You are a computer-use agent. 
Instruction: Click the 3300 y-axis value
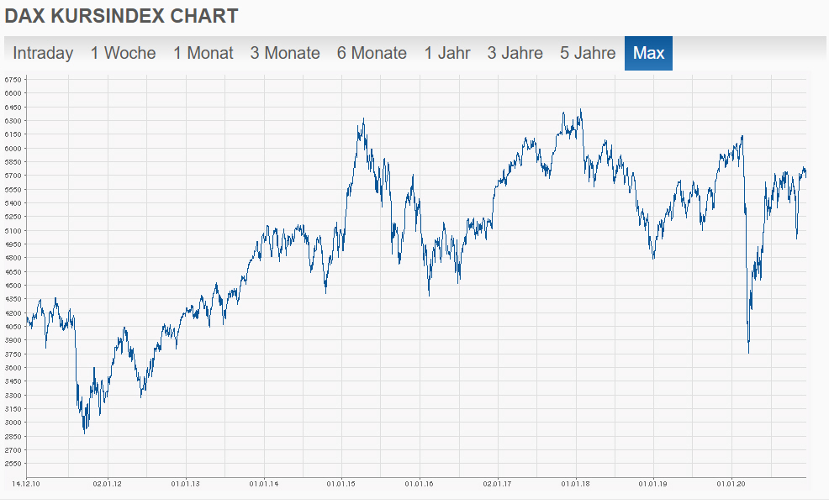click(x=13, y=395)
